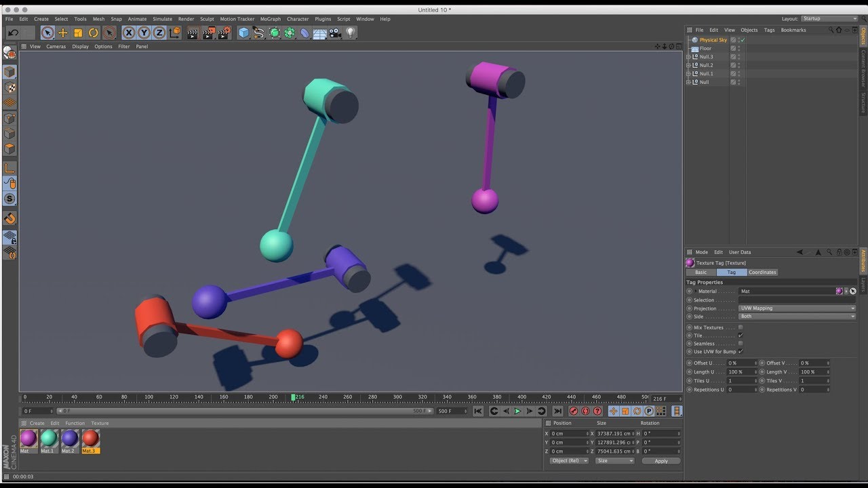Open the vertical Content Browser tab
This screenshot has width=868, height=488.
pos(864,68)
